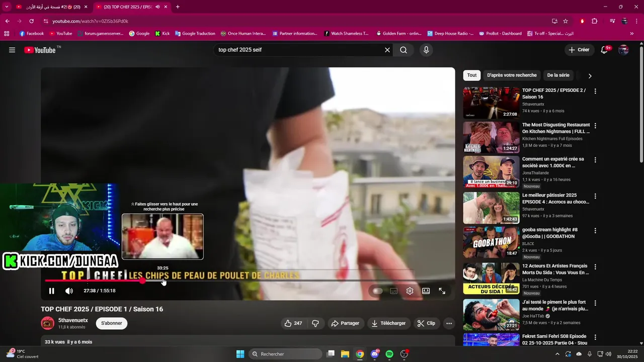Bookmark this page with star
The image size is (644, 362).
(566, 21)
